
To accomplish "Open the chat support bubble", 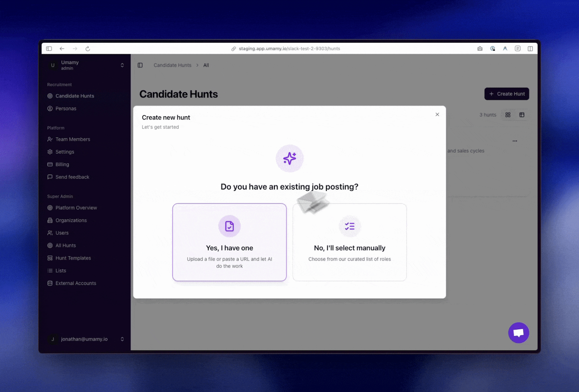I will [x=518, y=333].
